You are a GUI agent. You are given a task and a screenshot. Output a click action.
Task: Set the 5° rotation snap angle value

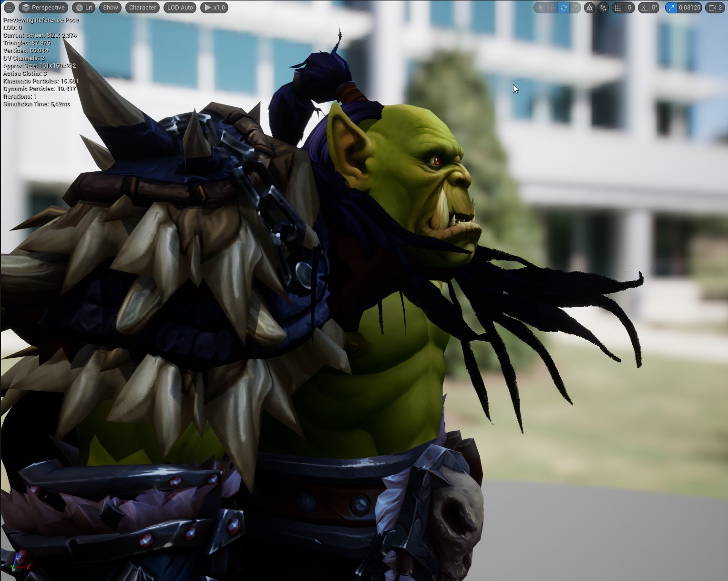tap(655, 8)
